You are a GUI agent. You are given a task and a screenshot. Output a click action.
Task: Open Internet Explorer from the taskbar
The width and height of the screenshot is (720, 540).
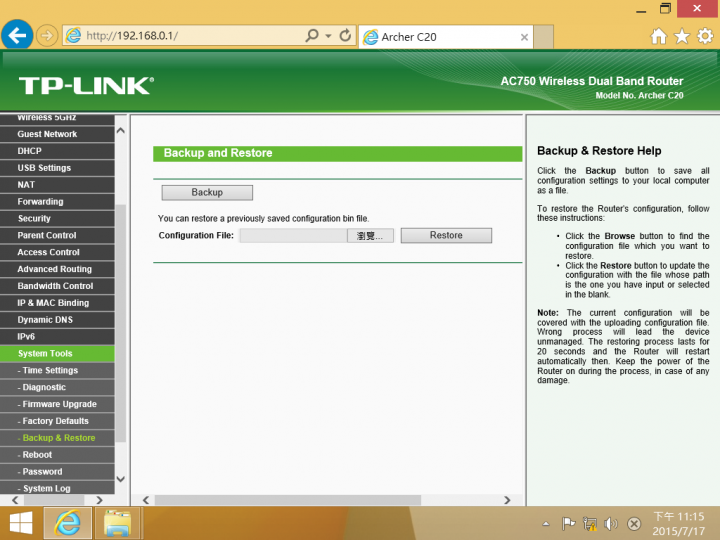[x=68, y=523]
